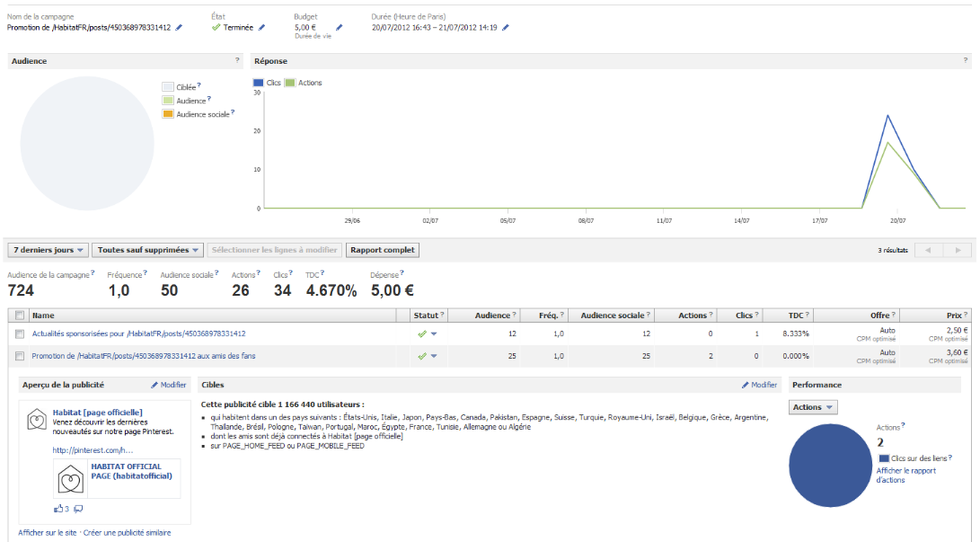Screen dimensions: 980x542
Task: Click the comment icon in ad preview
Action: (x=78, y=509)
